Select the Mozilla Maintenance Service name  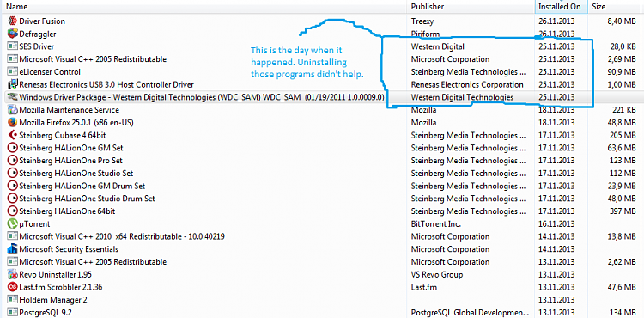pyautogui.click(x=69, y=110)
